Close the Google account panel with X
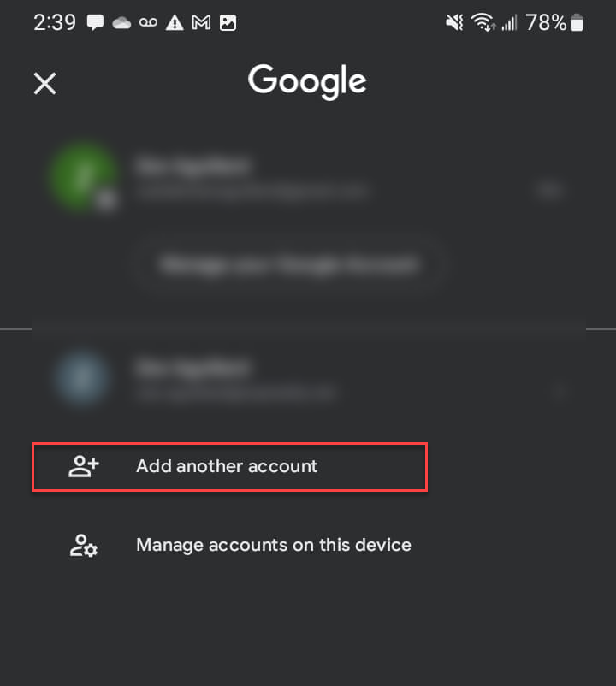Viewport: 616px width, 686px height. [x=45, y=83]
